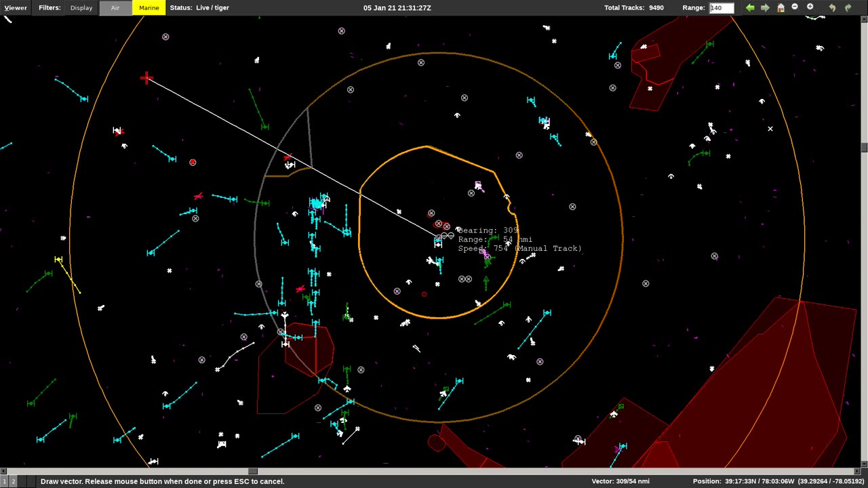The height and width of the screenshot is (488, 868).
Task: Select the red aircraft track at the vector line's end
Action: (x=146, y=79)
